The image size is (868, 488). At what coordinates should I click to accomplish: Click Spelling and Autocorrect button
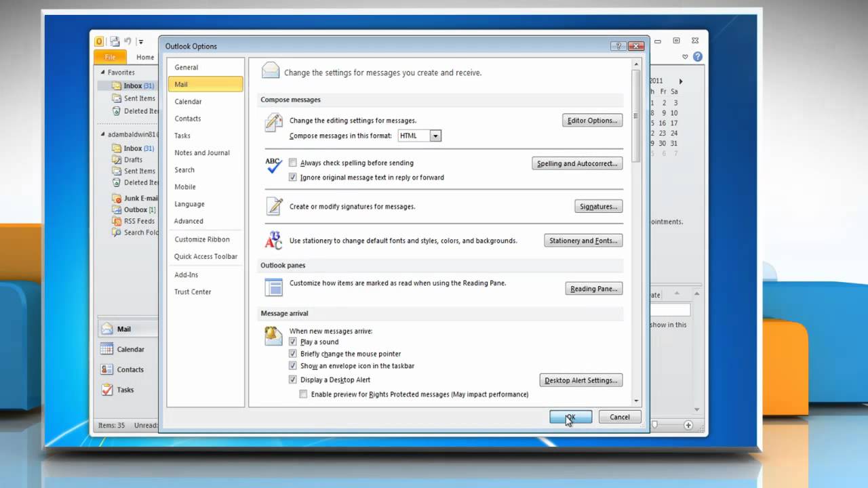(577, 163)
